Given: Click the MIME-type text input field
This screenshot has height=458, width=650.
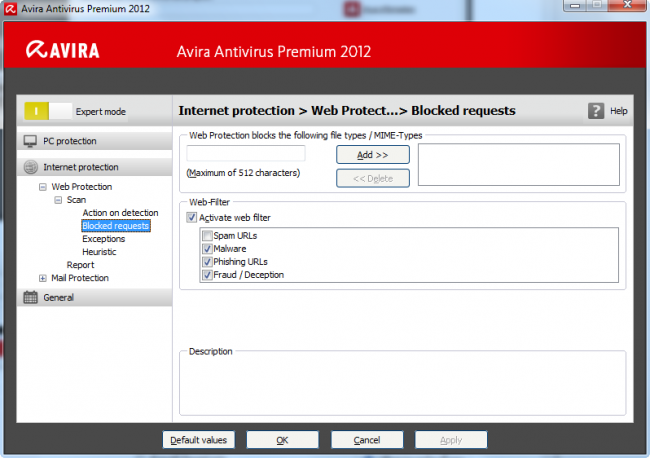Looking at the screenshot, I should [x=245, y=154].
